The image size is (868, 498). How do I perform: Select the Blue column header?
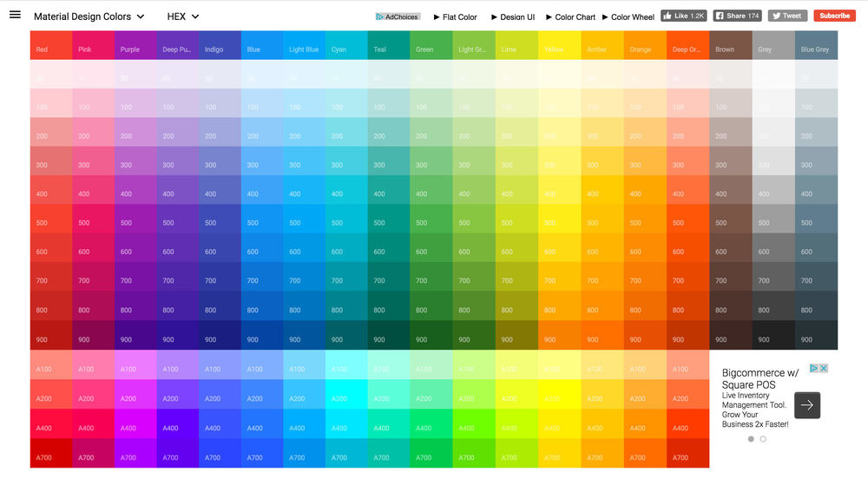coord(262,45)
